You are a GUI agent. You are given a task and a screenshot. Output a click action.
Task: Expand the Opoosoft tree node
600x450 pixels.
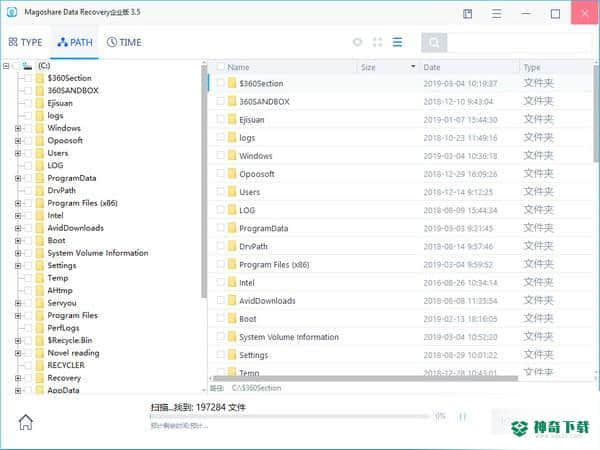tap(18, 141)
